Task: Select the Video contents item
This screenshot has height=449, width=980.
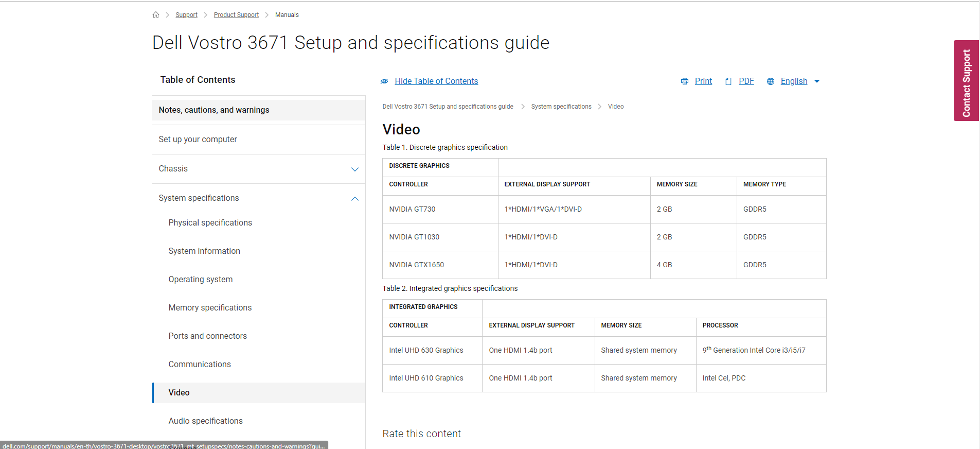Action: tap(259, 393)
